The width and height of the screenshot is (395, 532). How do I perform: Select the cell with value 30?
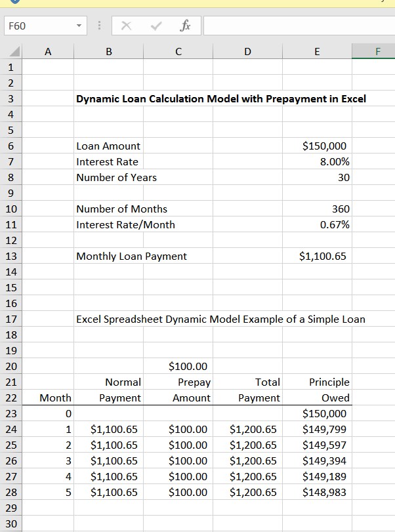point(317,178)
